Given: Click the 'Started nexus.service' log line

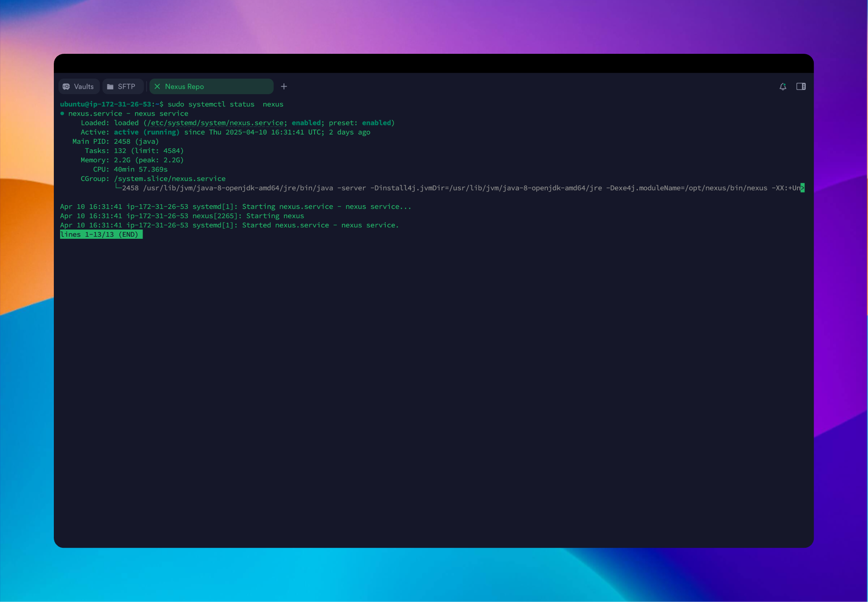Looking at the screenshot, I should [229, 225].
